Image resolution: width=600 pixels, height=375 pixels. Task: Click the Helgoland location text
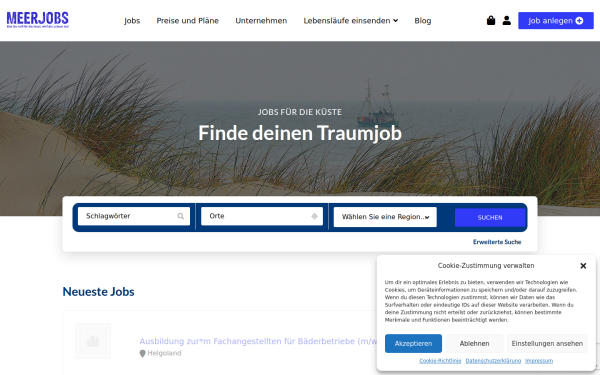[x=165, y=353]
